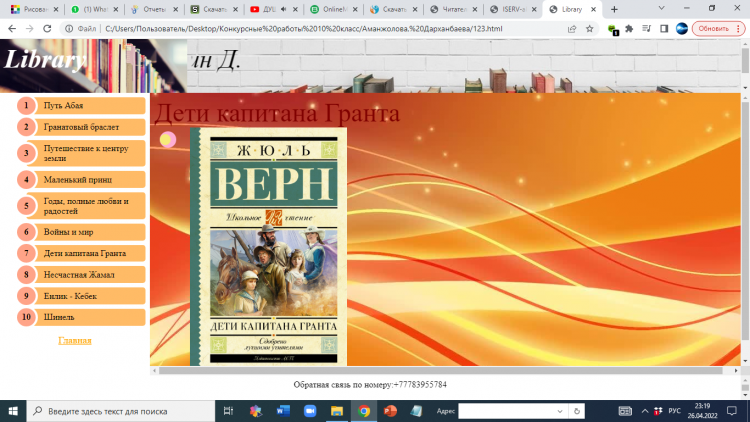The height and width of the screenshot is (422, 750).
Task: Go to the 'Главная' home link
Action: click(75, 341)
